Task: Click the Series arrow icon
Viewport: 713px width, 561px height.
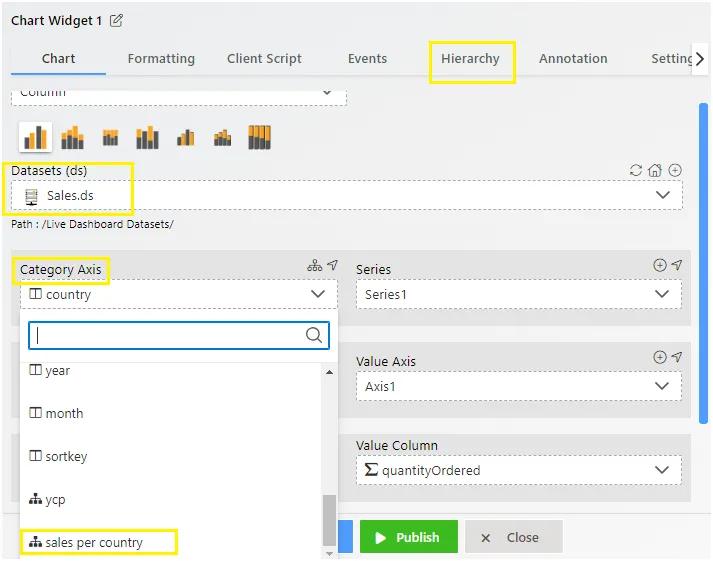Action: pyautogui.click(x=677, y=265)
